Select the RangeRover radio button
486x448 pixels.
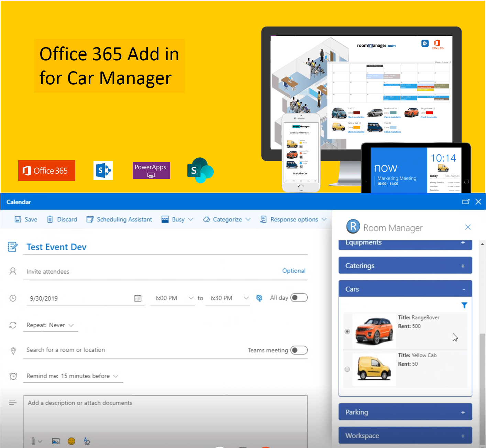(347, 331)
